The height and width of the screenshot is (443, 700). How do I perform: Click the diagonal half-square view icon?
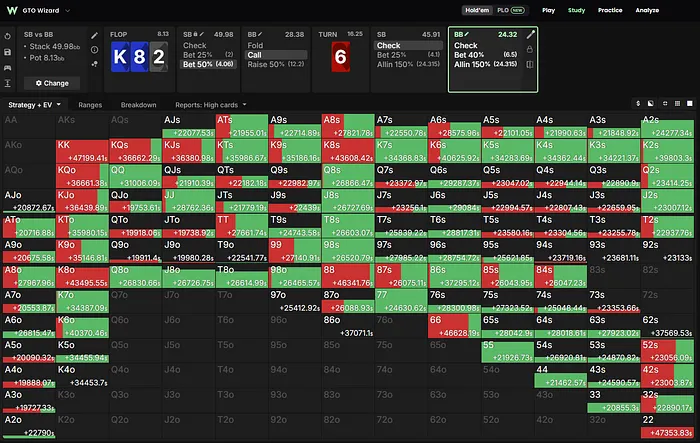click(x=651, y=104)
